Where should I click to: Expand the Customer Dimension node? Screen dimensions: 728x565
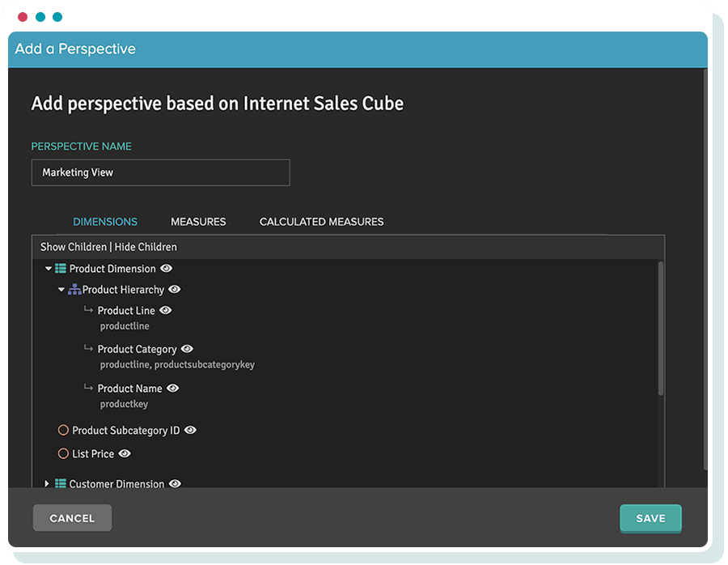point(47,484)
